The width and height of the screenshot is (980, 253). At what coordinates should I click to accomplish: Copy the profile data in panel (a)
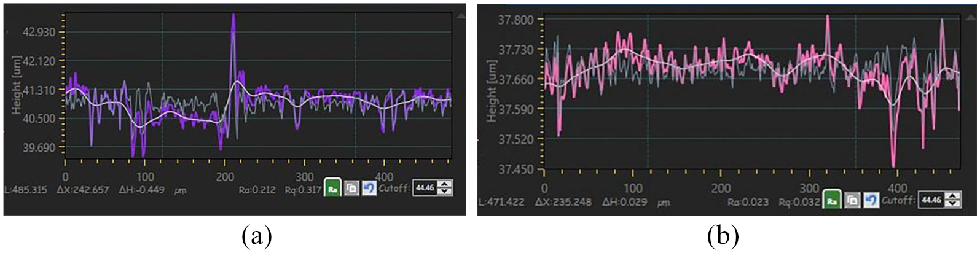click(351, 188)
